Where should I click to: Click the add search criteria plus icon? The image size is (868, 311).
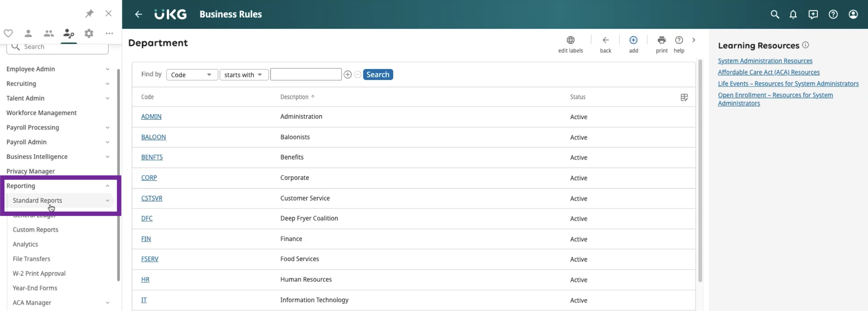pyautogui.click(x=347, y=74)
